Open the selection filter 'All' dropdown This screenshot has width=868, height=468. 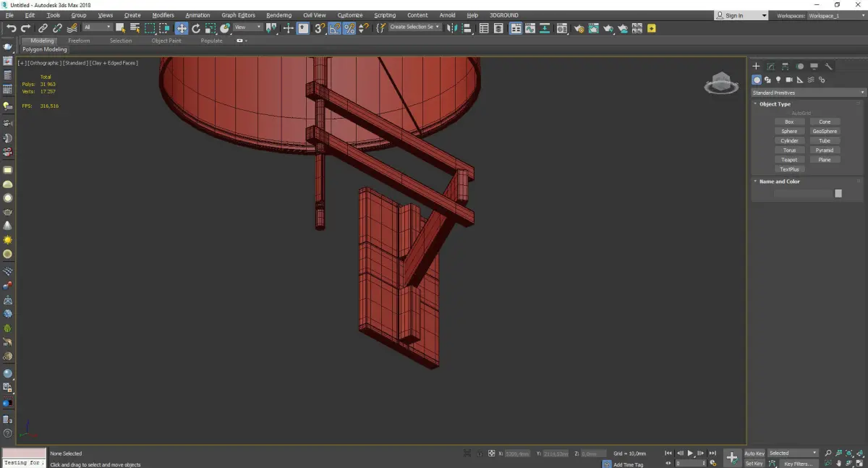(97, 27)
